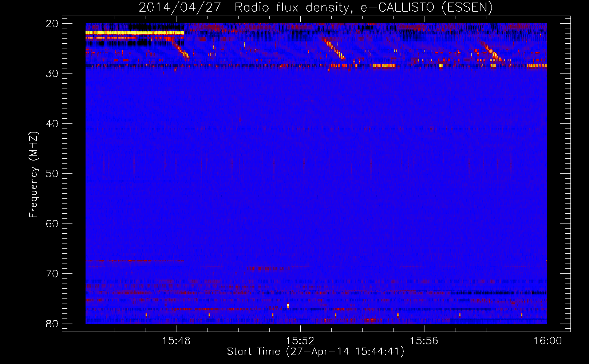Click the 16:00 time tick label
589x364 pixels.
point(548,341)
